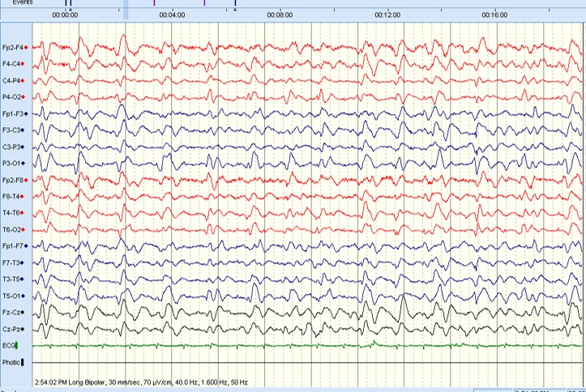Click the purple event marker before 00:04:00
This screenshot has height=392, width=586.
click(x=154, y=3)
